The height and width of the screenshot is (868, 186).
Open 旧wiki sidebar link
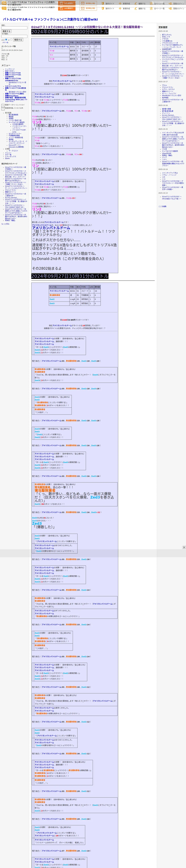pyautogui.click(x=7, y=159)
